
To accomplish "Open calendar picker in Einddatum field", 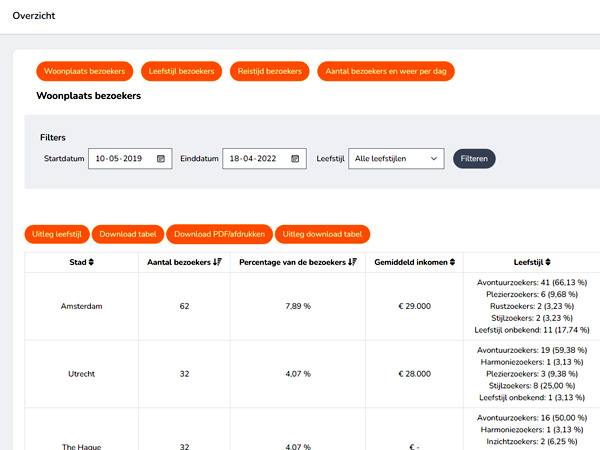I will tap(295, 158).
